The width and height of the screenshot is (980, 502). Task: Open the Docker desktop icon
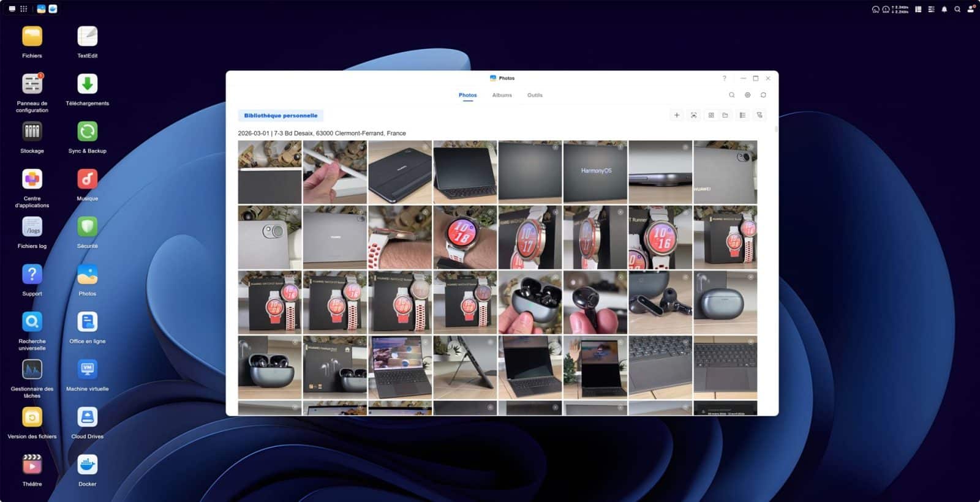(87, 465)
